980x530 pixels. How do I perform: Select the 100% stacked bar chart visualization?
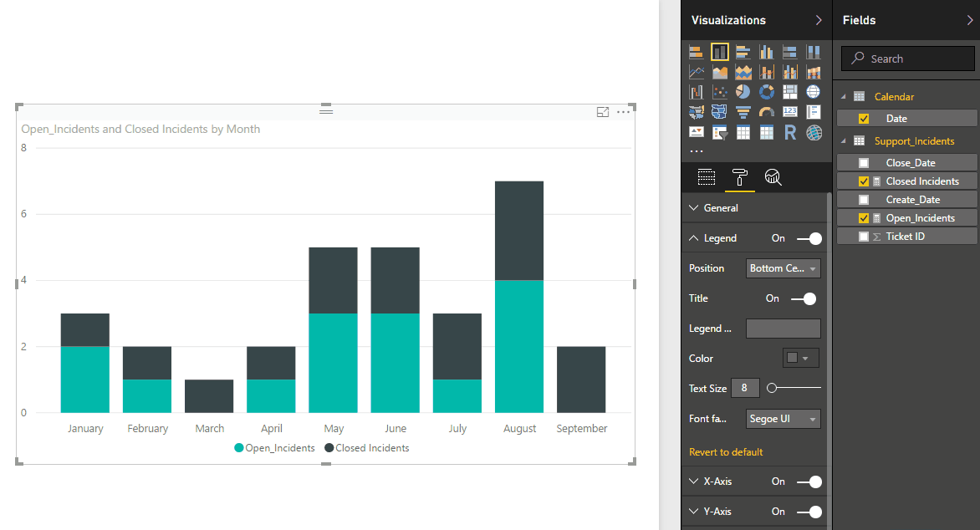tap(790, 52)
